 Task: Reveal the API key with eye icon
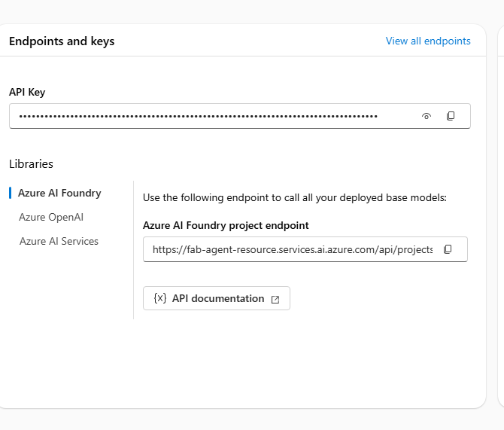[427, 116]
